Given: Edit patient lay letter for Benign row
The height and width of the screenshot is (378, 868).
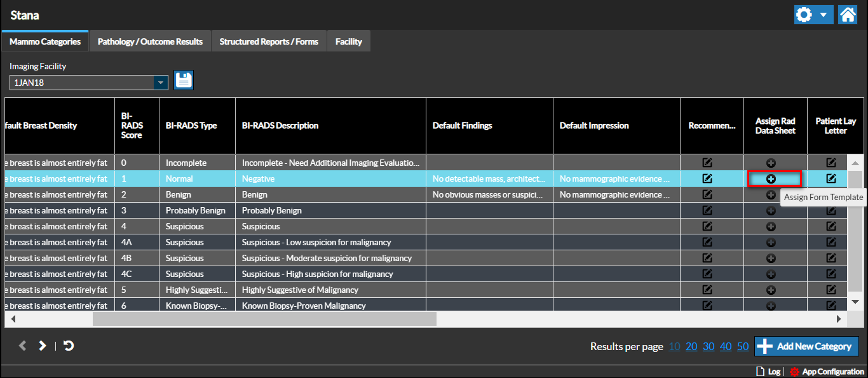Looking at the screenshot, I should 831,195.
